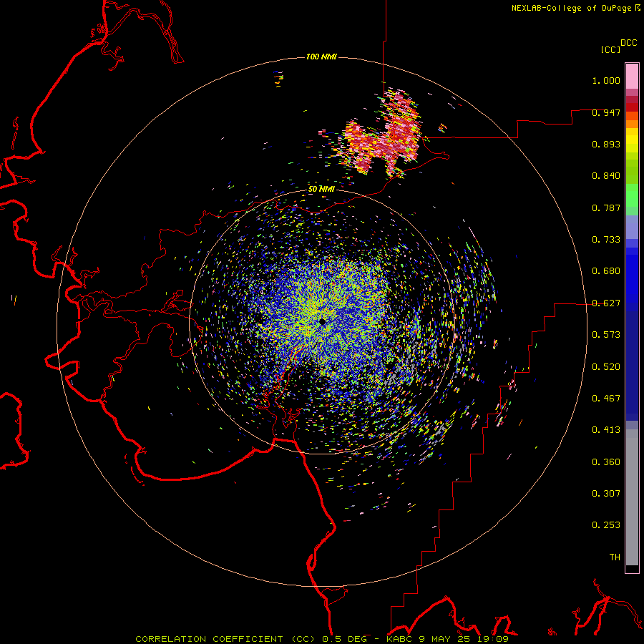Click the 50 NMI range ring label
Screen dimensions: 644x644
321,190
